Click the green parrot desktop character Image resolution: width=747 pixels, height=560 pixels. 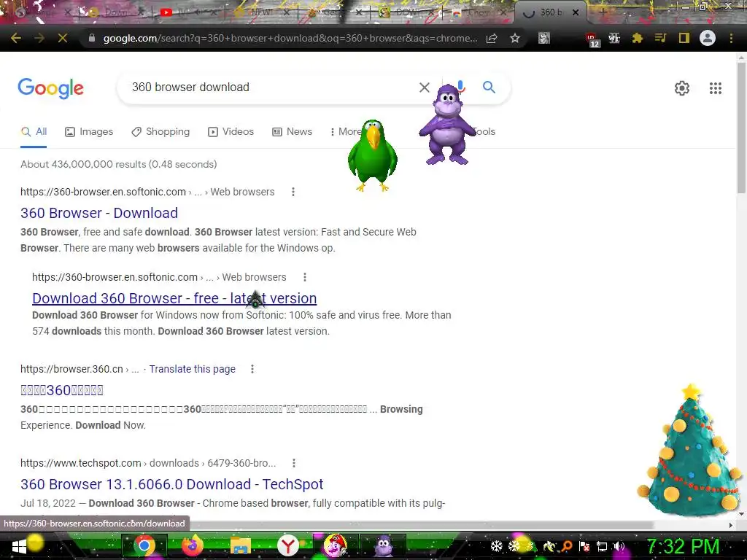[373, 155]
